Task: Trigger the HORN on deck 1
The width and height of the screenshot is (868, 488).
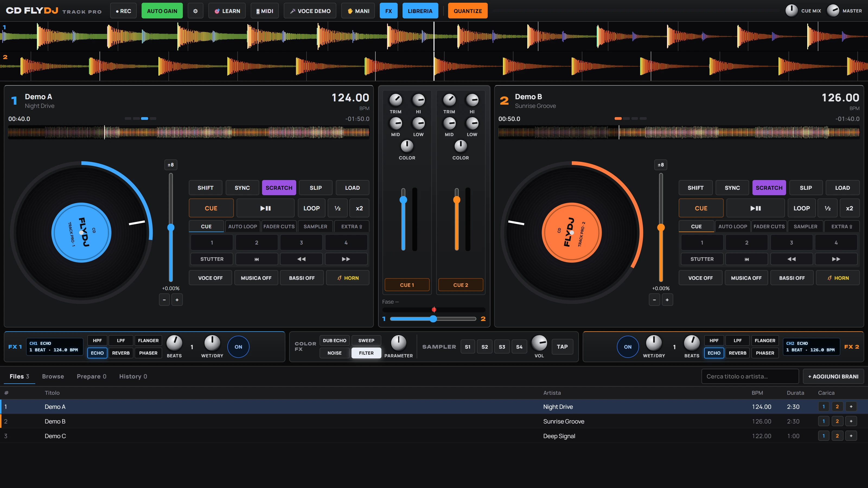Action: (347, 278)
